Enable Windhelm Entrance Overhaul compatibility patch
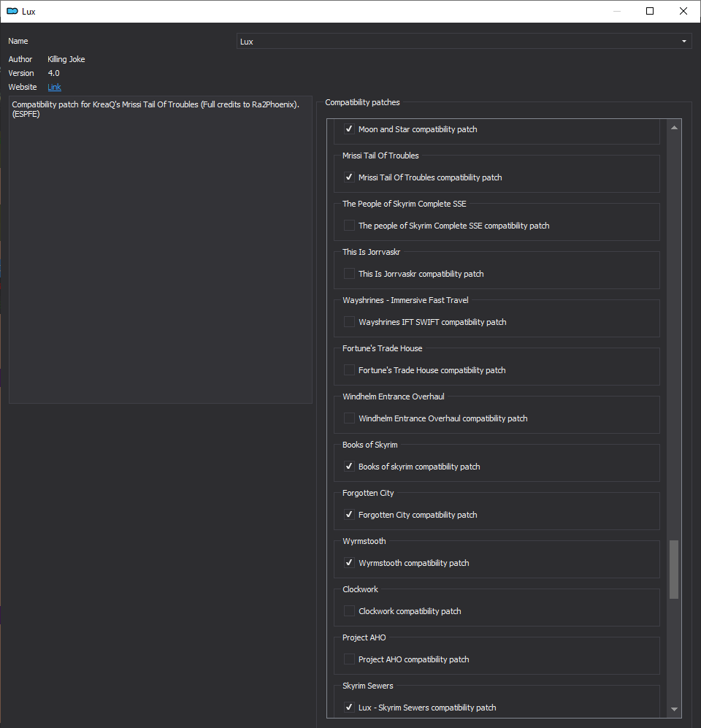701x728 pixels. [350, 418]
